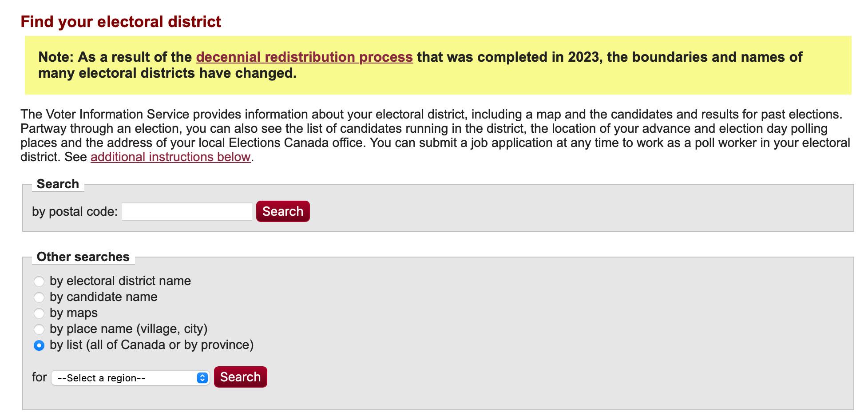The height and width of the screenshot is (420, 868).
Task: Click the blue arrows on region selector
Action: point(202,378)
